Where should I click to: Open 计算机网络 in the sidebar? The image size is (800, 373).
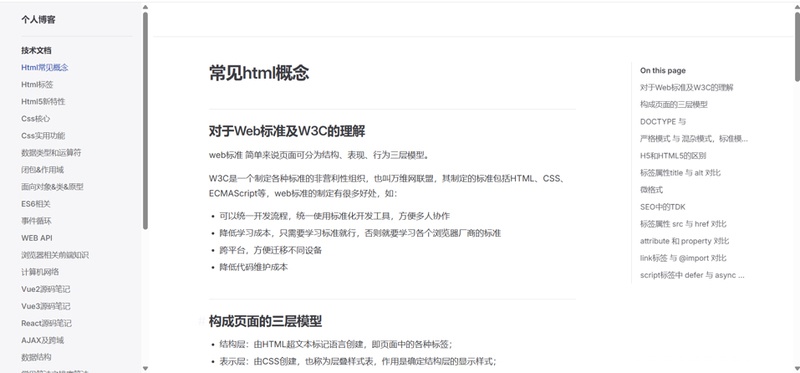coord(40,272)
